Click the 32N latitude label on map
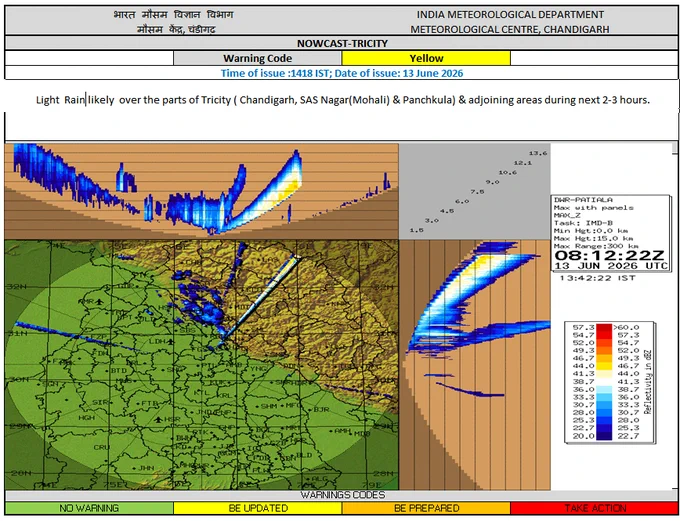This screenshot has height=521, width=680. pyautogui.click(x=16, y=286)
